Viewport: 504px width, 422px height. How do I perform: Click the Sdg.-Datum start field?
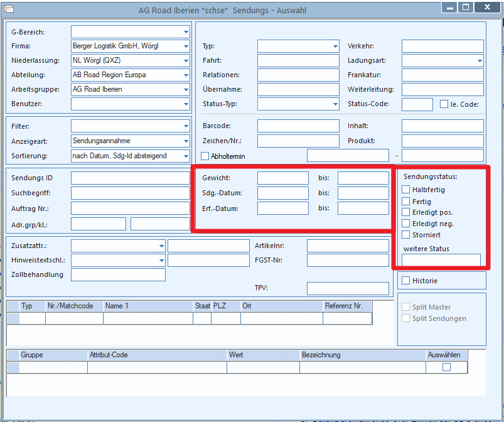(283, 193)
